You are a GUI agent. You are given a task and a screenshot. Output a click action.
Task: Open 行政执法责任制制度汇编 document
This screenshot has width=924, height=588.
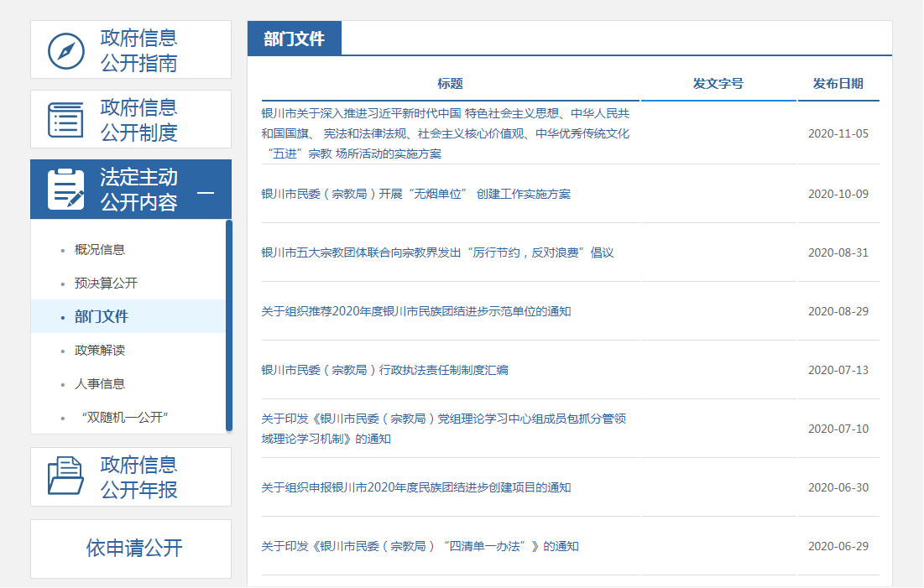385,370
